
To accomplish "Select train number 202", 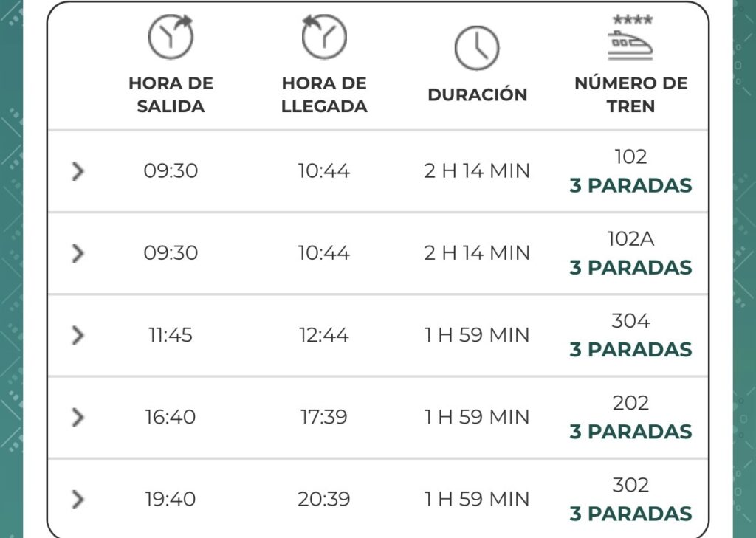I will [630, 403].
